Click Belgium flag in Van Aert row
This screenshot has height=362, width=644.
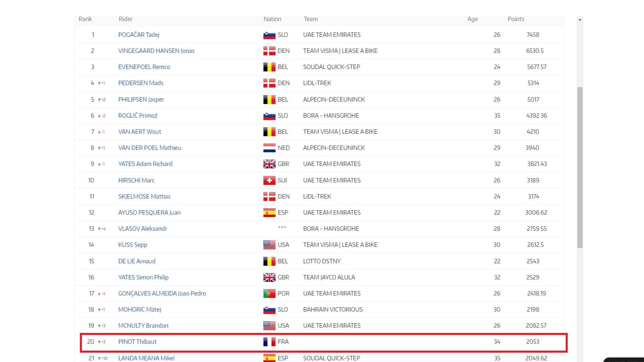coord(269,132)
